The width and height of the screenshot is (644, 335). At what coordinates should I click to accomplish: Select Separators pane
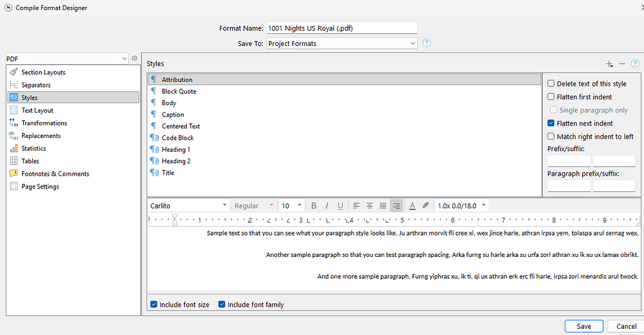74,84
